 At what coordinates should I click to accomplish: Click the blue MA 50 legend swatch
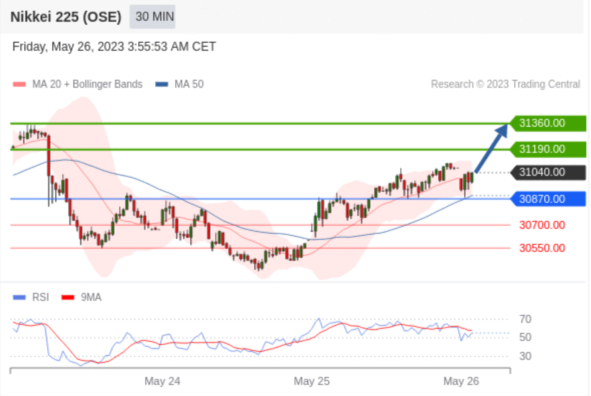[162, 84]
